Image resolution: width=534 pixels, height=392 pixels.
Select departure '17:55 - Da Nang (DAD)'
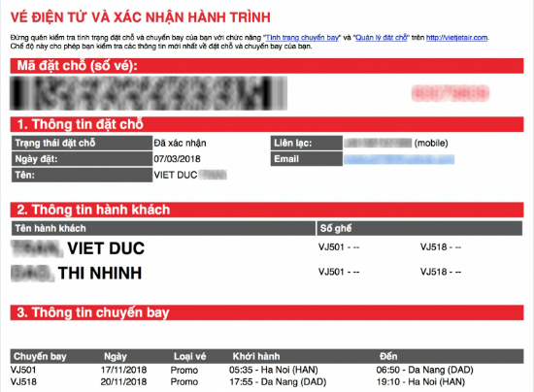pos(278,381)
